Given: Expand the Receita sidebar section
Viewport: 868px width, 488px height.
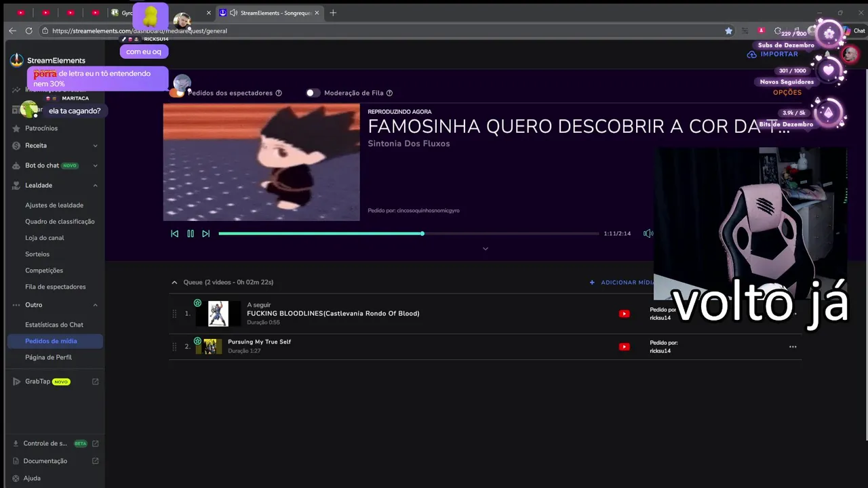Looking at the screenshot, I should (x=95, y=146).
